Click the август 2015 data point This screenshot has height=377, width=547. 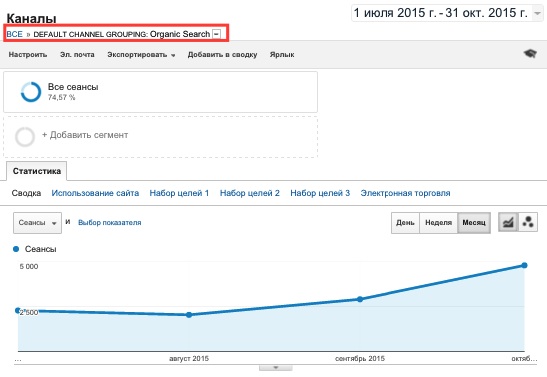coord(189,315)
